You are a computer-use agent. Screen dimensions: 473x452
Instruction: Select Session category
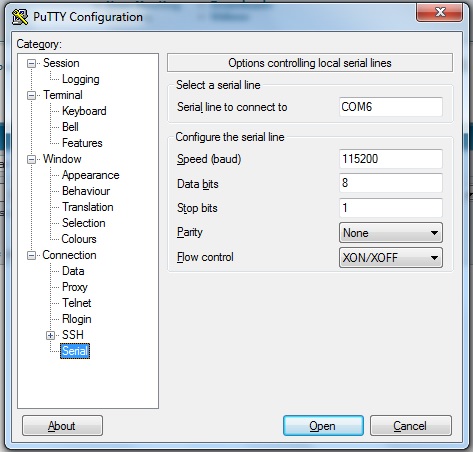click(x=61, y=63)
